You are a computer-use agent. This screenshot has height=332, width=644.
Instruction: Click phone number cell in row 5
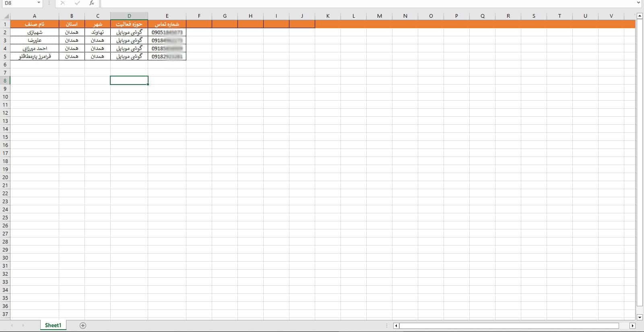point(167,56)
